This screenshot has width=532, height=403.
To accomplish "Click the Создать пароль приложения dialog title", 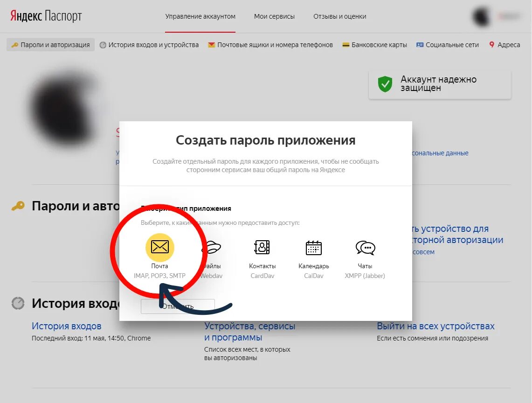I will (266, 140).
